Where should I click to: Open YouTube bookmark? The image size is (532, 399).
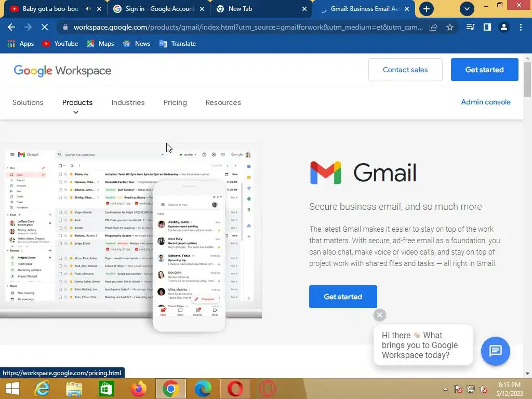tap(60, 44)
